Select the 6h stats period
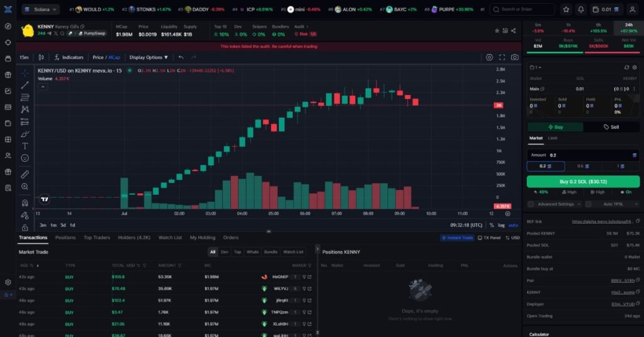The image size is (644, 337). pos(599,28)
